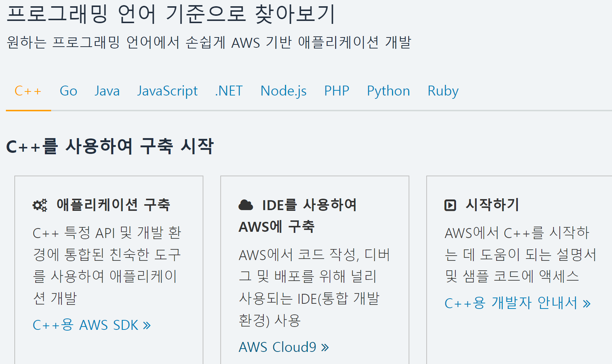Click the cloud icon beside IDE를 사용하여
The image size is (612, 364).
[246, 205]
